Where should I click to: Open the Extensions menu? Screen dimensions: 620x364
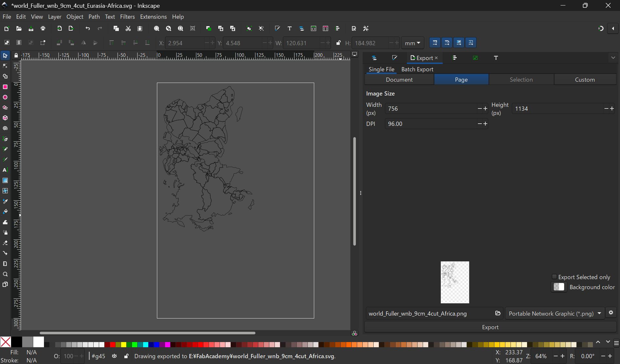[153, 17]
